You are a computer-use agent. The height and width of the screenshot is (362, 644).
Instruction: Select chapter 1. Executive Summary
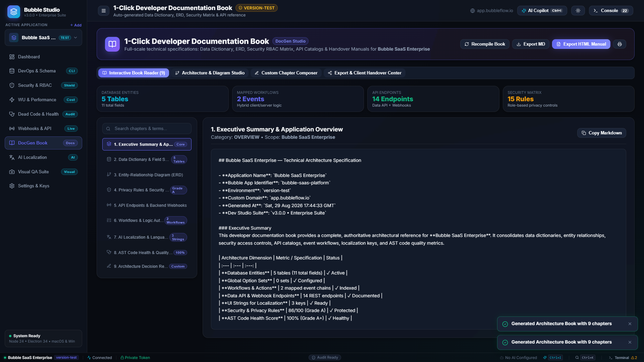click(x=147, y=144)
